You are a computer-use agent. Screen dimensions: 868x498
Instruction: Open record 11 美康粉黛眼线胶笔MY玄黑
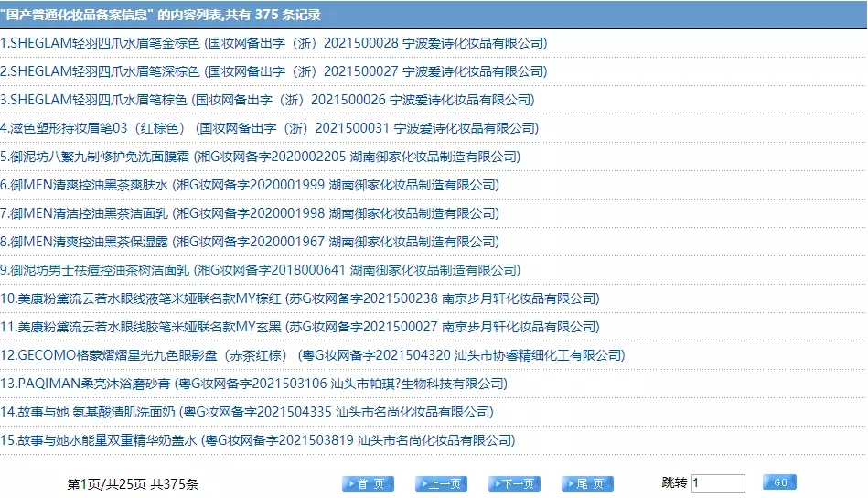[300, 327]
